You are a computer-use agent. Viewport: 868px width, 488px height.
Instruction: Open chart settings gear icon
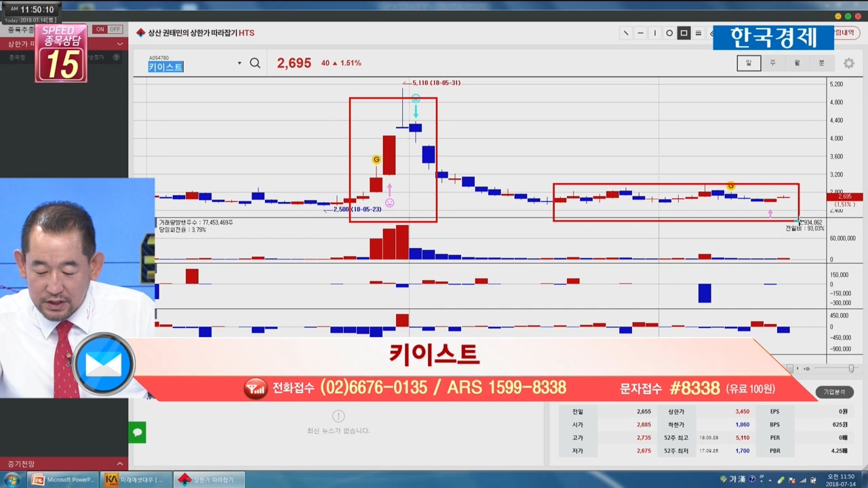pos(848,63)
